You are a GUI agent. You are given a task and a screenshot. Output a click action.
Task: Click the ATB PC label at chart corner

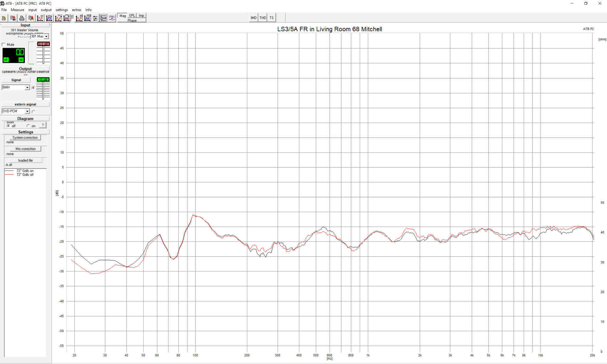tap(588, 29)
